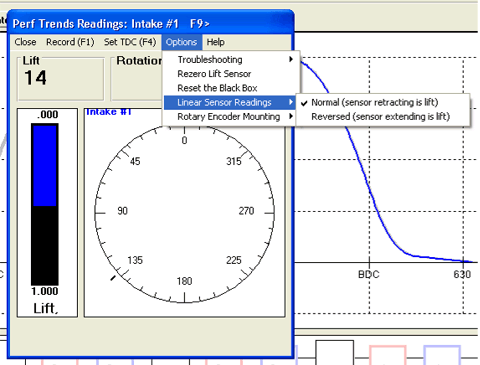
Task: Click the Troubleshooting submenu arrow
Action: (291, 59)
